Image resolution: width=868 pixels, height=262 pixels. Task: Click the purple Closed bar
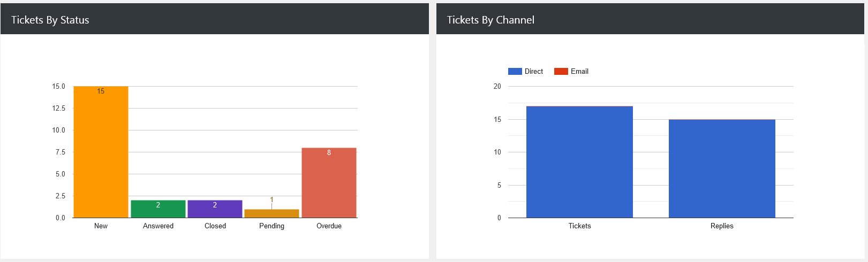(x=215, y=209)
